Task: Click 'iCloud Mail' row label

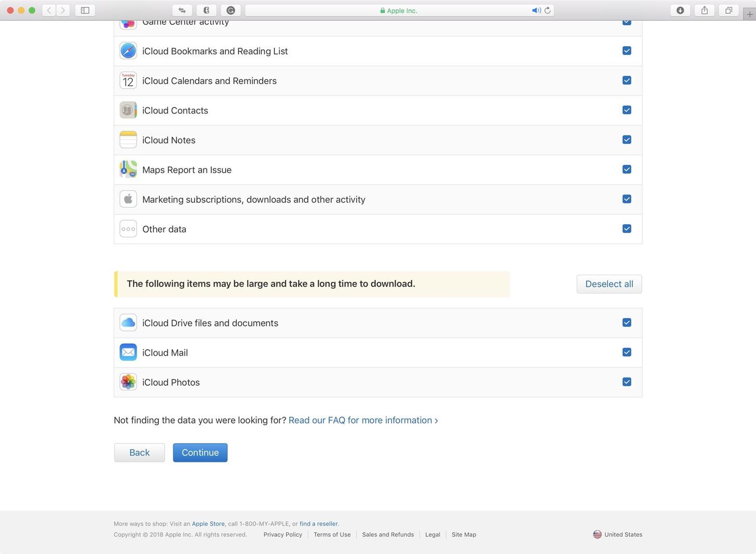Action: click(x=165, y=353)
